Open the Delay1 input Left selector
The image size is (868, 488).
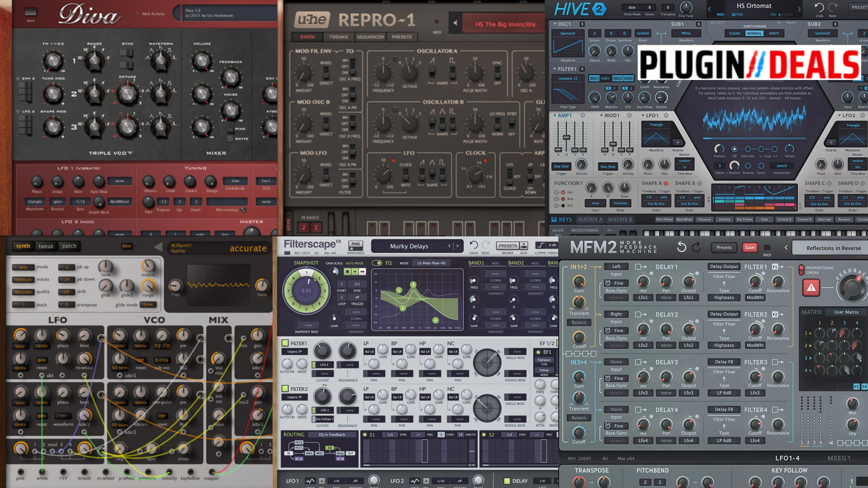pos(616,267)
